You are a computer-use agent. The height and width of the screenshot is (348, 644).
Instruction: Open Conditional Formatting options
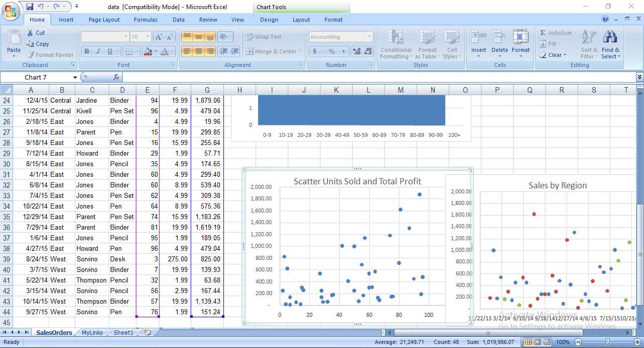pyautogui.click(x=396, y=44)
